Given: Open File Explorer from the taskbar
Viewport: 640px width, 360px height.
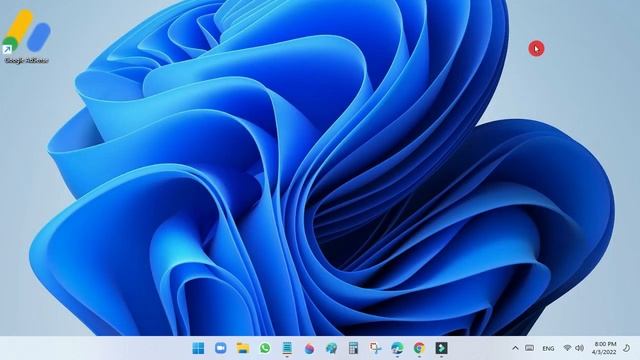Looking at the screenshot, I should click(x=243, y=348).
